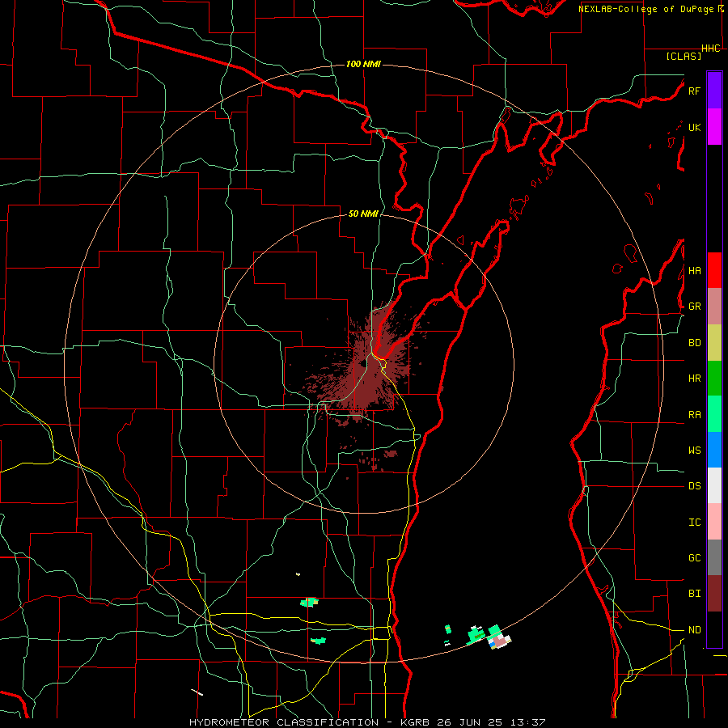Screen dimensions: 728x728
Task: Click the UK magenta legend swatch
Action: [714, 127]
